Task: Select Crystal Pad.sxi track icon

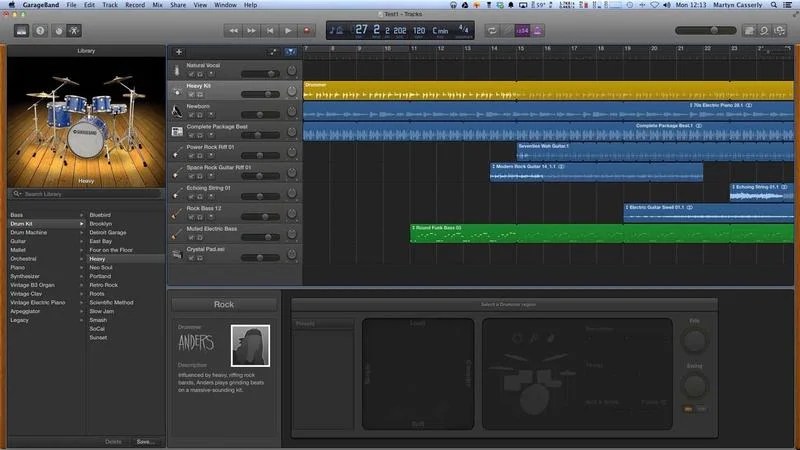Action: pyautogui.click(x=177, y=254)
